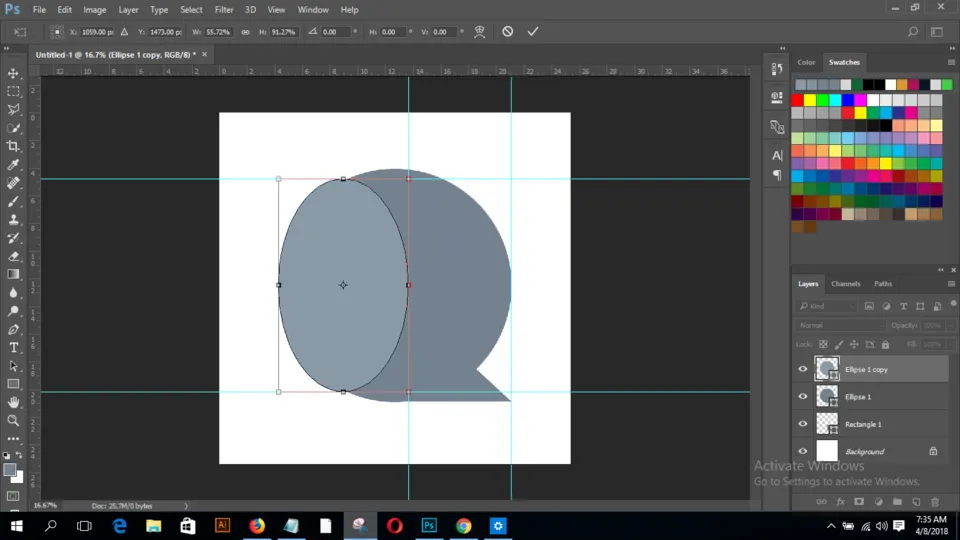Toggle lock position
The height and width of the screenshot is (540, 960).
(854, 345)
